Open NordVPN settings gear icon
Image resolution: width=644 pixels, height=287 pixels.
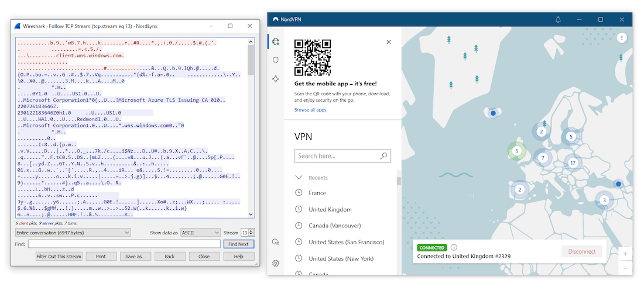pos(276,263)
